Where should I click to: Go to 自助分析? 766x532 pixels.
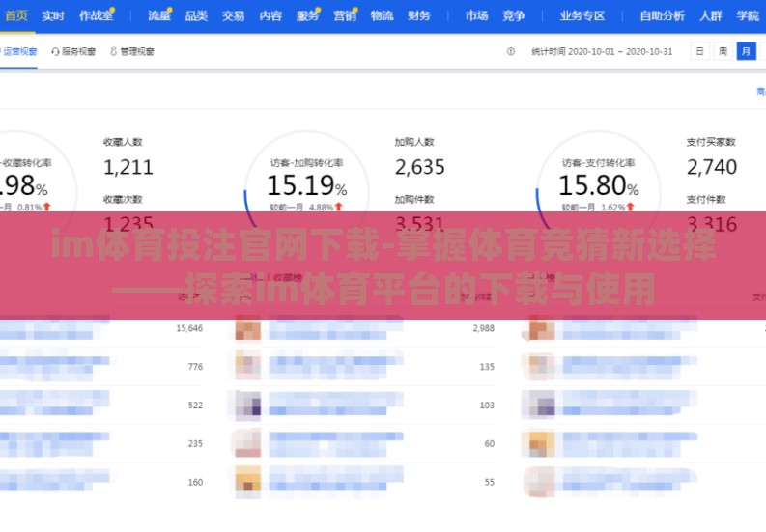coord(663,15)
